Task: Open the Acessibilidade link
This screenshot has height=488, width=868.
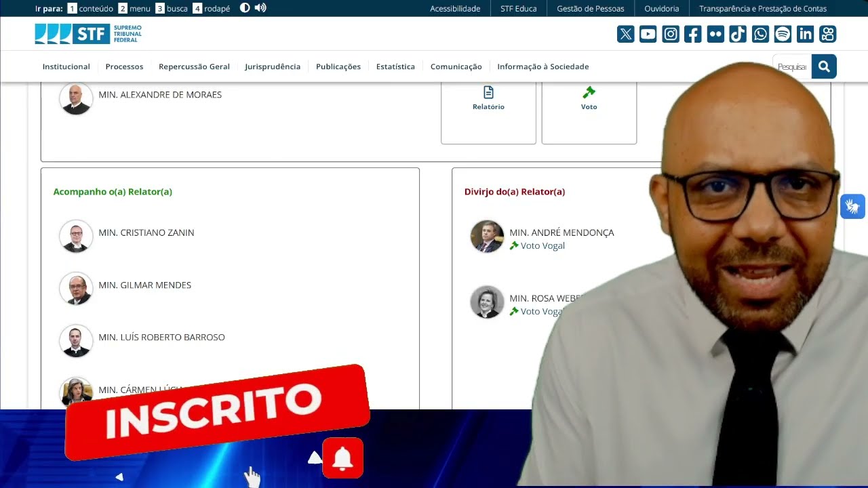Action: pos(455,9)
